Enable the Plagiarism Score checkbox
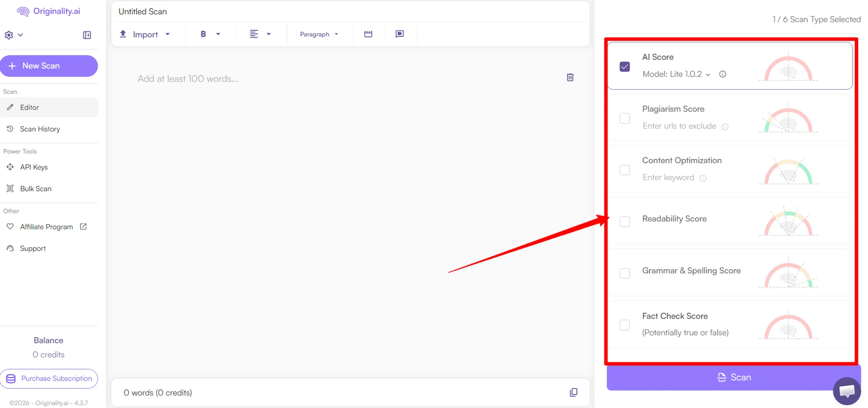 click(x=625, y=118)
